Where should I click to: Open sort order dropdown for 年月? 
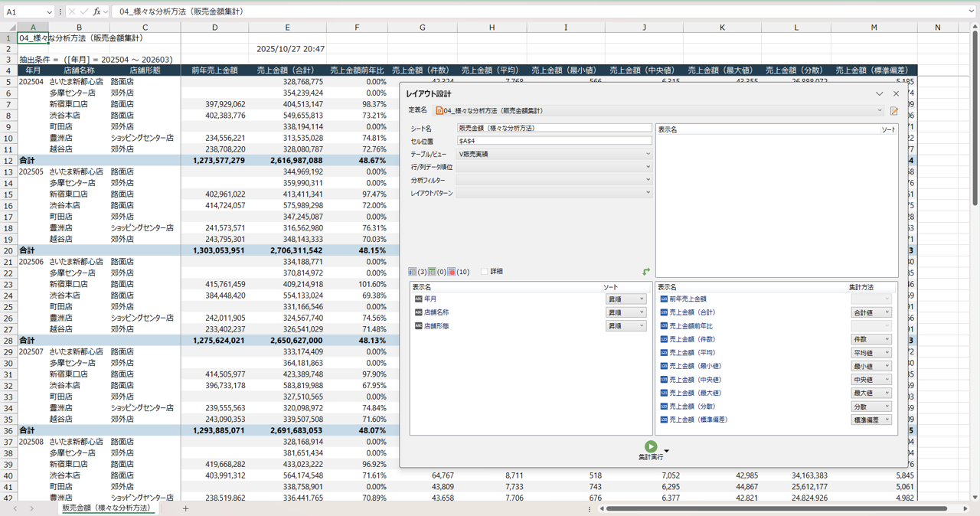pyautogui.click(x=625, y=299)
